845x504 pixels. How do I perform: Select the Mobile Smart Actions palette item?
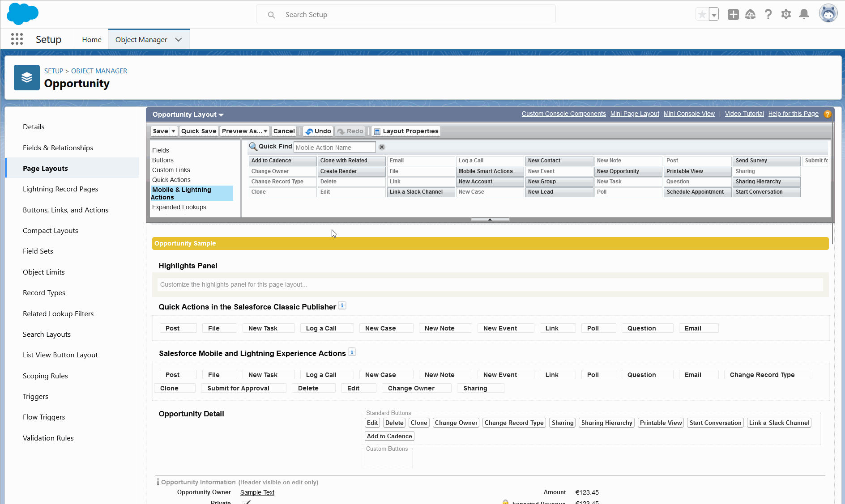pos(490,171)
